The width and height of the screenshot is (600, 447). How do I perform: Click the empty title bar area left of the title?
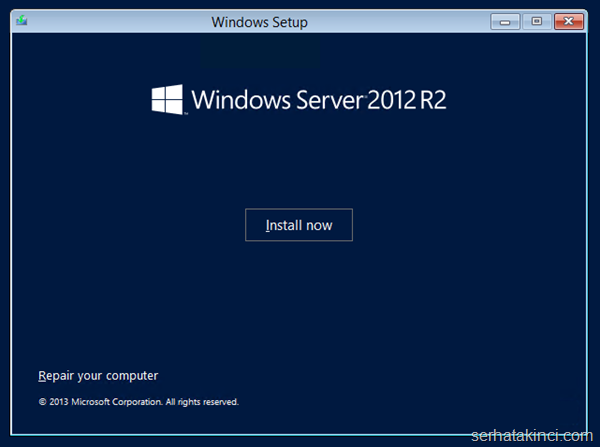[110, 21]
